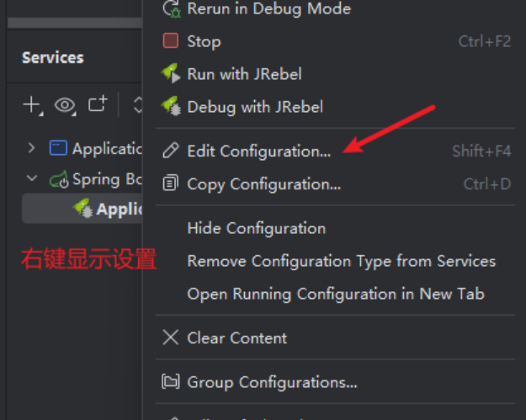Click the Services panel title
526x420 pixels.
[52, 57]
